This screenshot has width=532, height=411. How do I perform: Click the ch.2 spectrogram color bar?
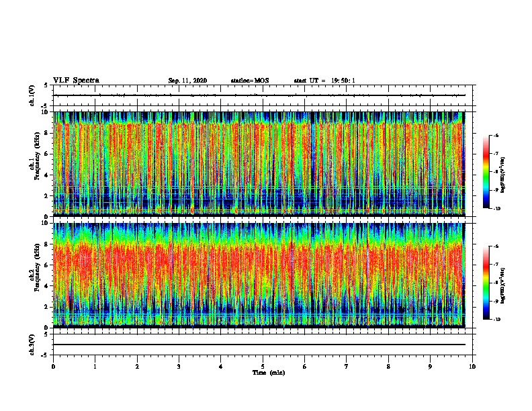[486, 283]
